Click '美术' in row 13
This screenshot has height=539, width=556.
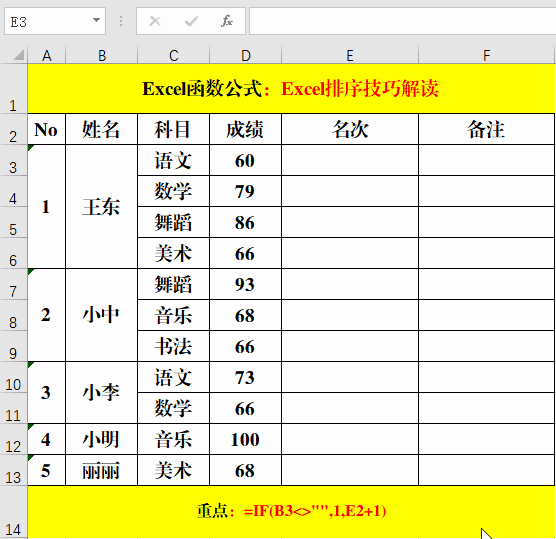point(173,470)
